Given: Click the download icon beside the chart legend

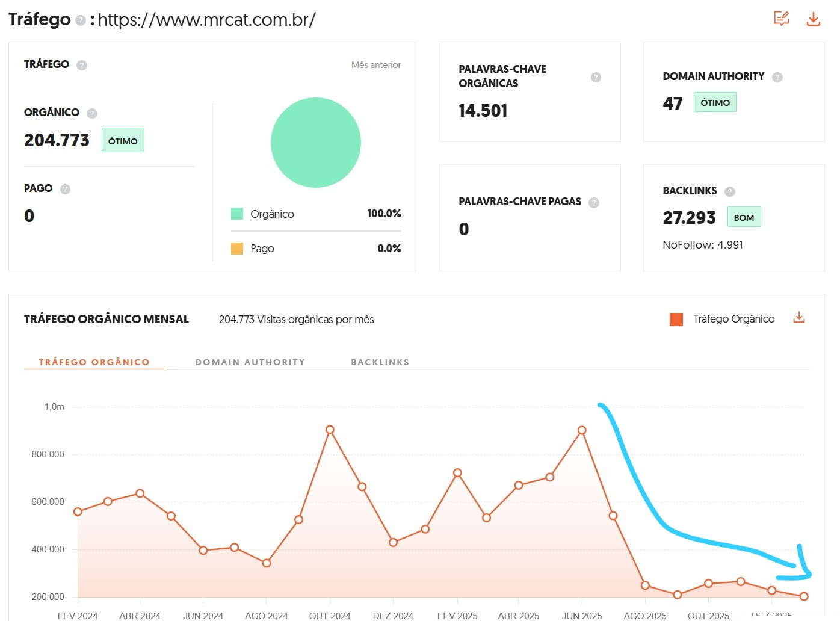Looking at the screenshot, I should click(x=799, y=317).
